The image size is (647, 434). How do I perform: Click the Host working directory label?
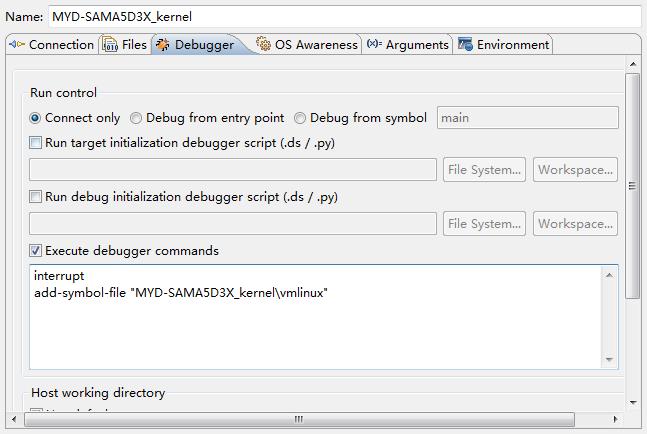[x=98, y=393]
